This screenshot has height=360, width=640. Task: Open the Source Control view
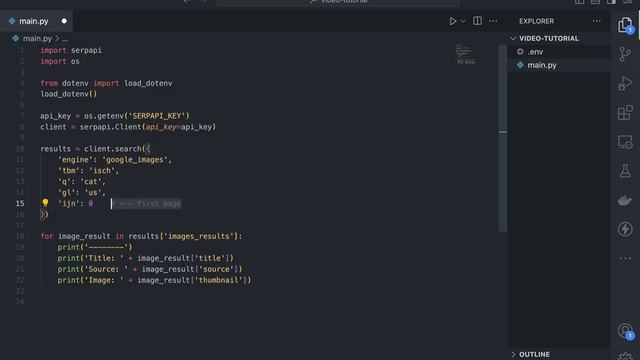pos(625,54)
